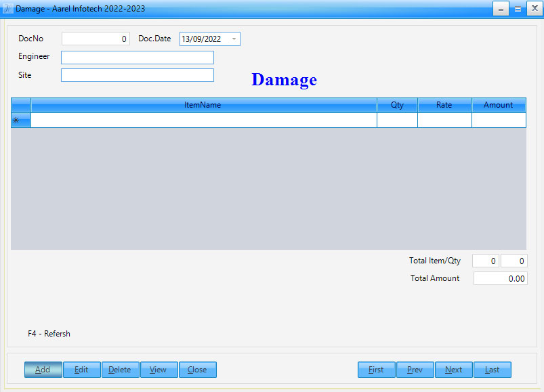
Task: Focus the DocNo input field
Action: pos(96,39)
